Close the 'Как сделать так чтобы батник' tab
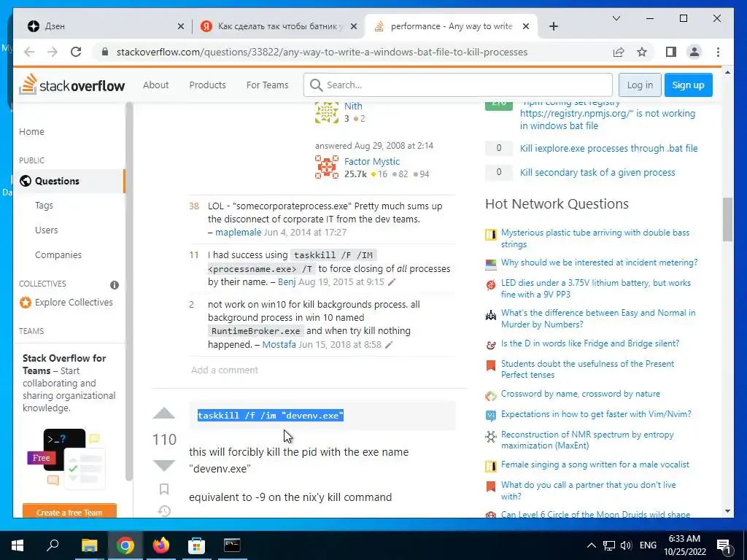The height and width of the screenshot is (560, 747). [x=354, y=26]
